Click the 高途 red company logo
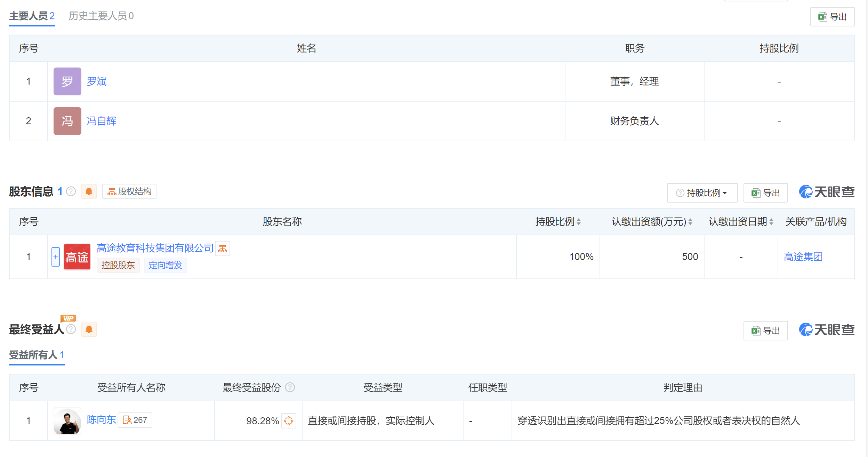 click(77, 257)
